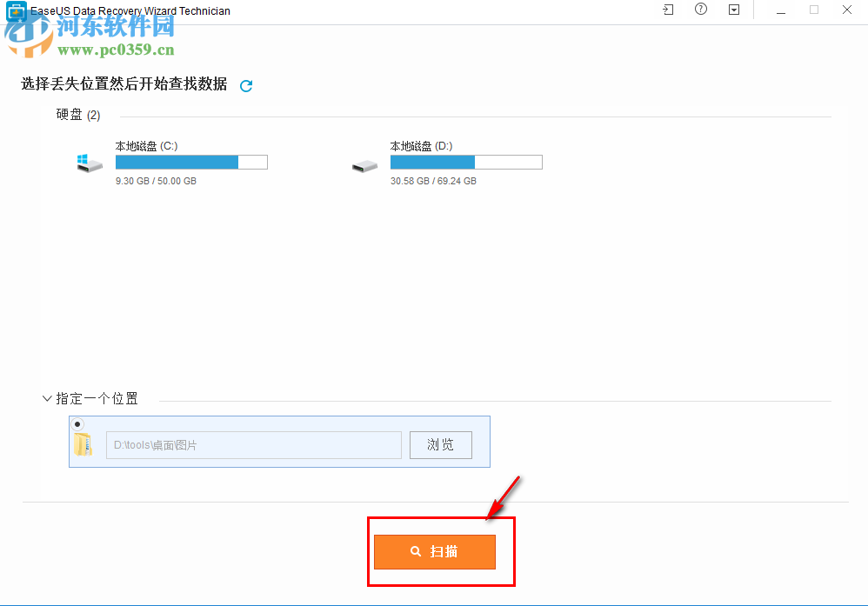The image size is (868, 606).
Task: Click the disk icon for 本地磁盘 (D:)
Action: point(364,163)
